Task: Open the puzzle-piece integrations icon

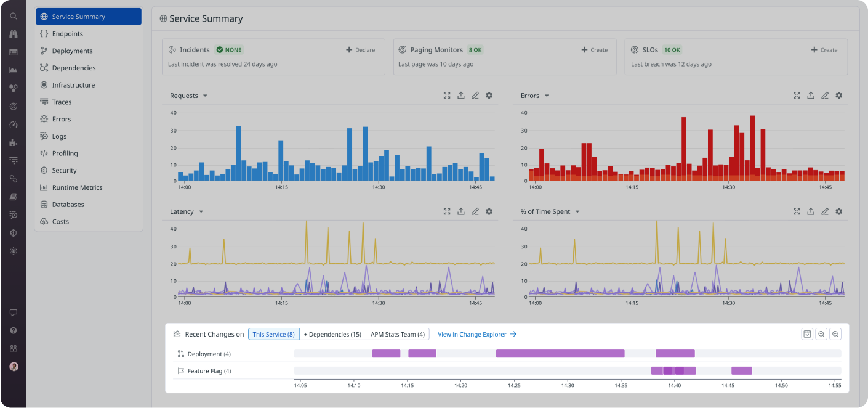Action: [14, 142]
